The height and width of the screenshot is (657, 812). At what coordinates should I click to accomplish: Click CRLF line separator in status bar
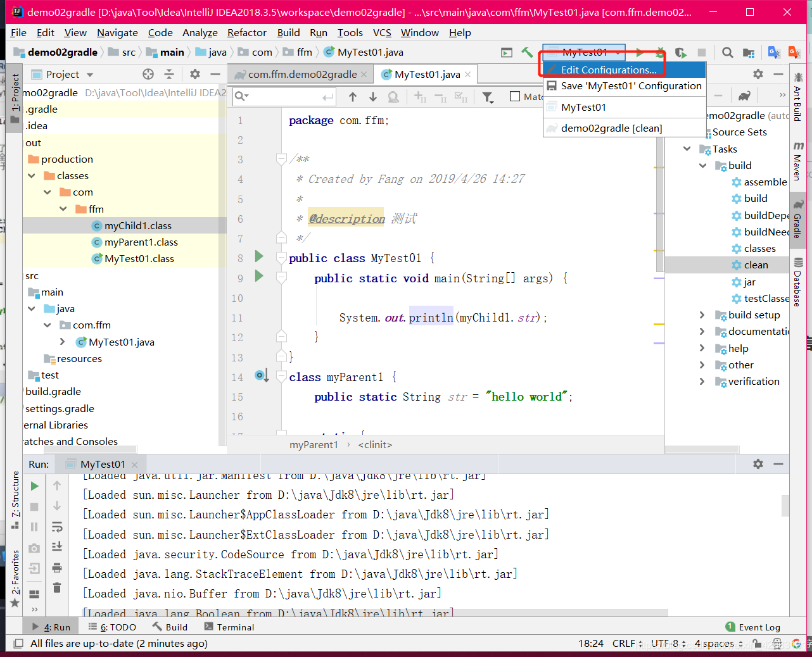click(627, 643)
